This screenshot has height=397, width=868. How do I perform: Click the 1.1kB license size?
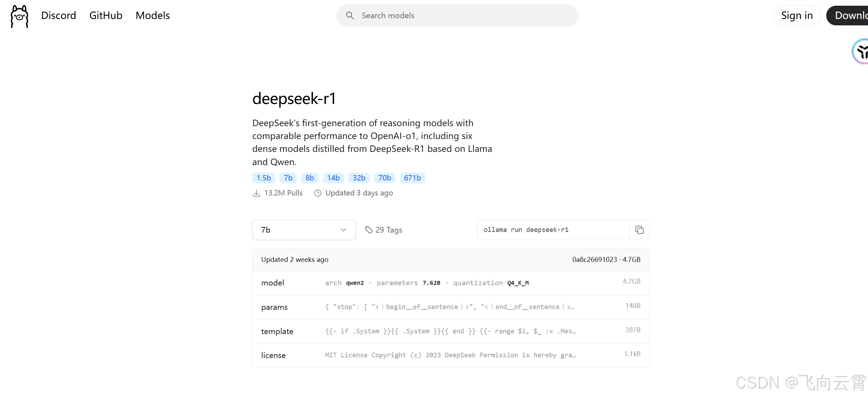[632, 354]
